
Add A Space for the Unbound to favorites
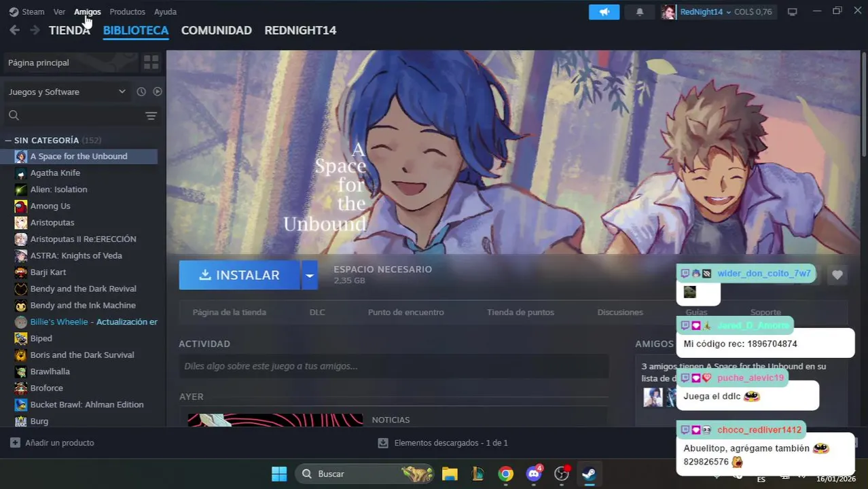(x=837, y=275)
